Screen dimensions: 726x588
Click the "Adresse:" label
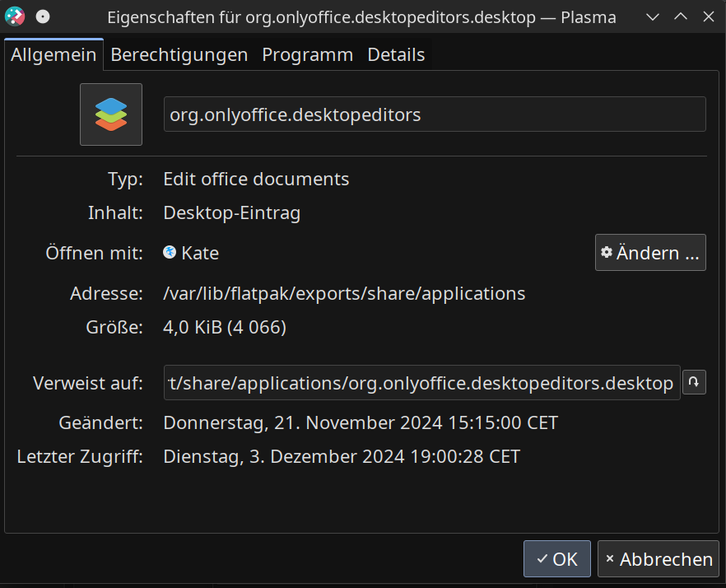(x=106, y=294)
